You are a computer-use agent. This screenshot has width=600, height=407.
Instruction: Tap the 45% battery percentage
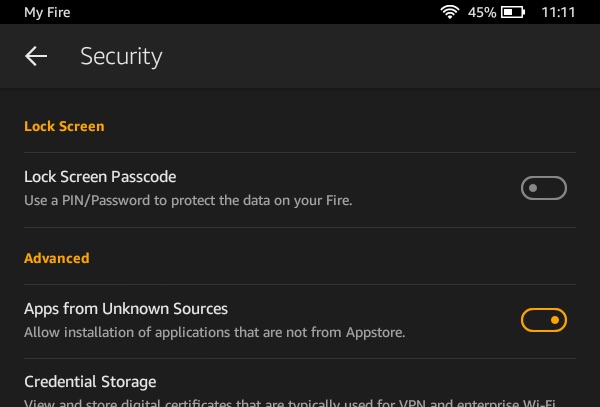(482, 12)
